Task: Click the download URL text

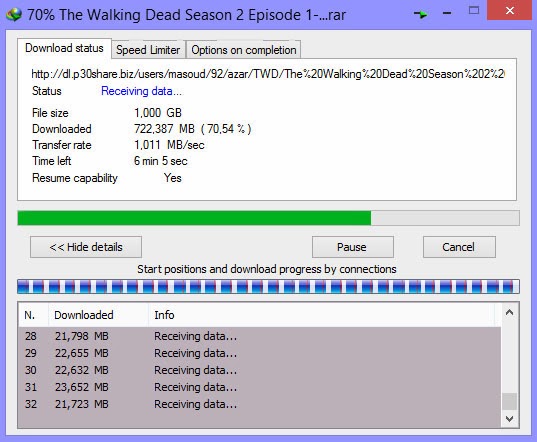Action: 268,74
